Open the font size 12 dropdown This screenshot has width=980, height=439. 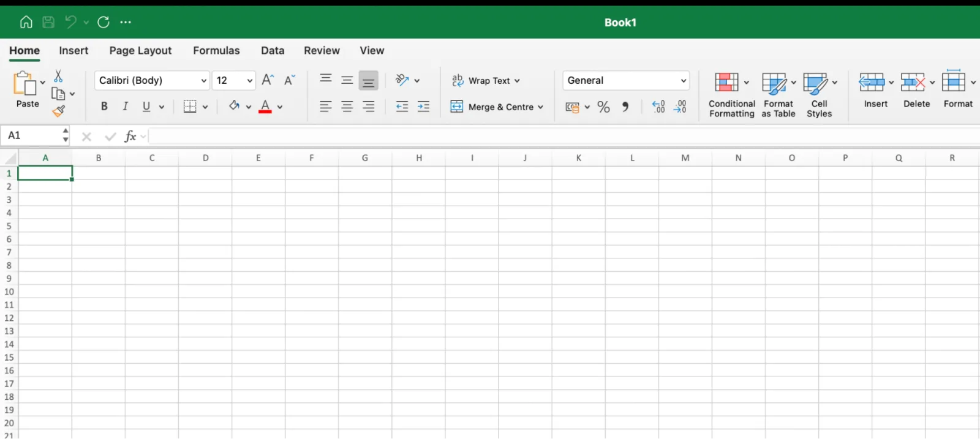[234, 80]
